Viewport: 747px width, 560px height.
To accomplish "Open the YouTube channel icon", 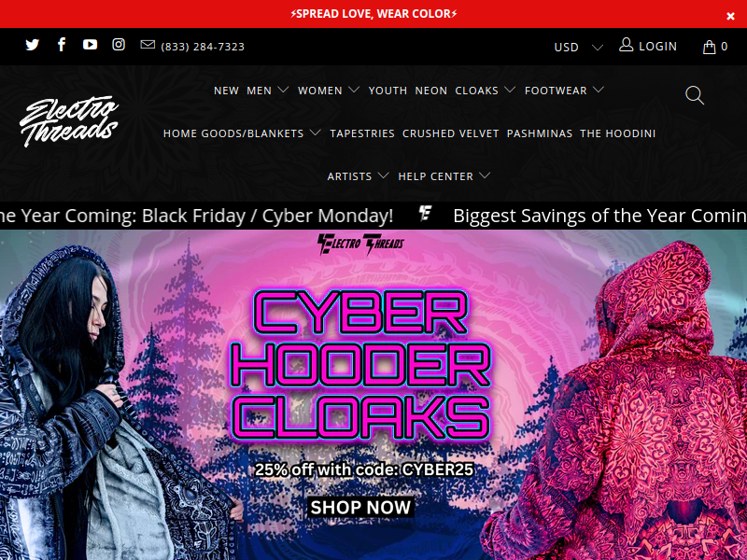I will click(x=90, y=44).
